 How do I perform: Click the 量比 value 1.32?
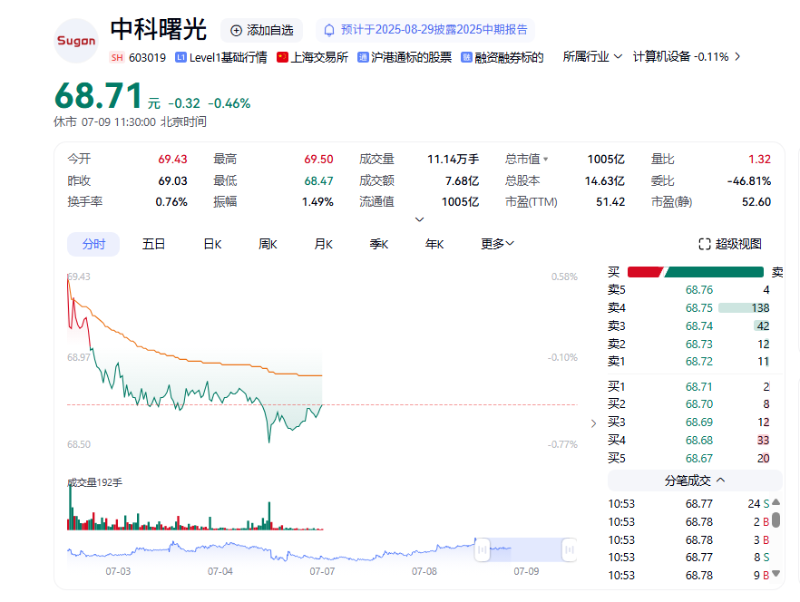tap(759, 160)
